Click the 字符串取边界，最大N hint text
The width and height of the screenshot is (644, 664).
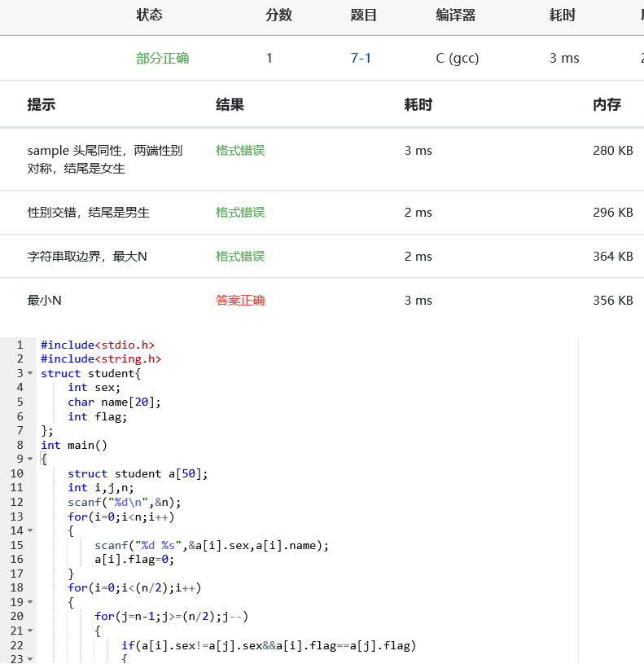coord(87,256)
